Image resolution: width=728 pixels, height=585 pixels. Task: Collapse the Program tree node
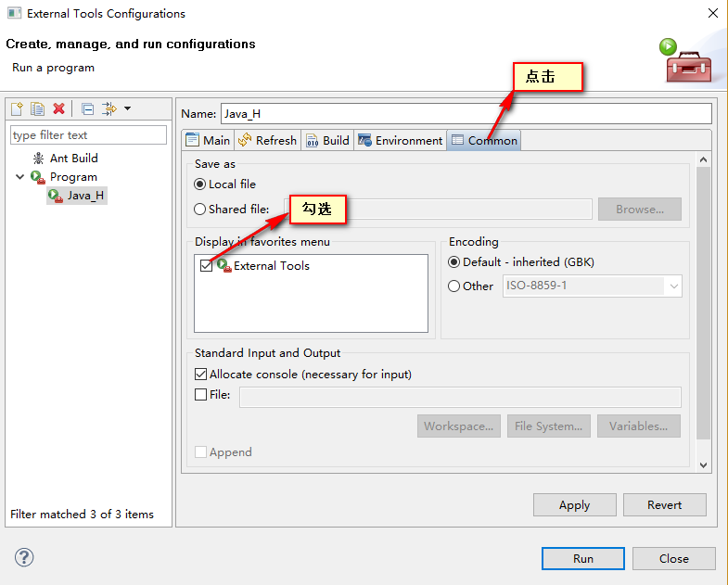coord(20,177)
